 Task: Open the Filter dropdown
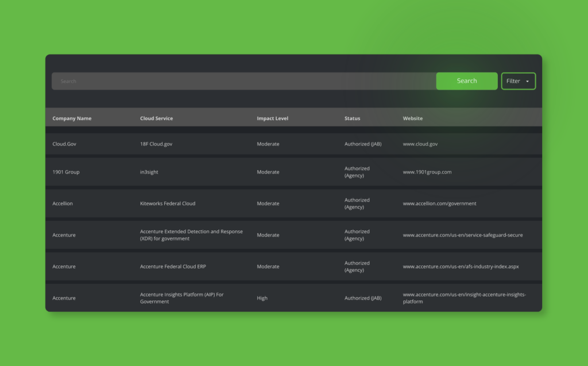(x=519, y=81)
